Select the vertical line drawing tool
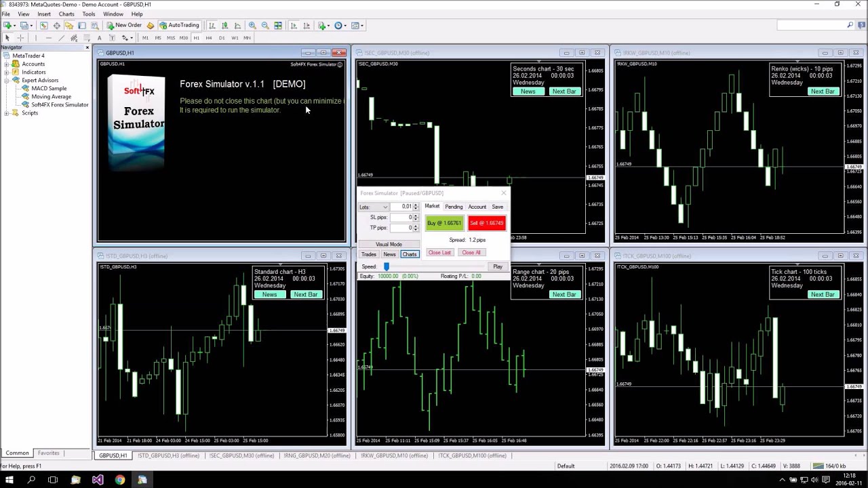The image size is (868, 488). pos(36,38)
